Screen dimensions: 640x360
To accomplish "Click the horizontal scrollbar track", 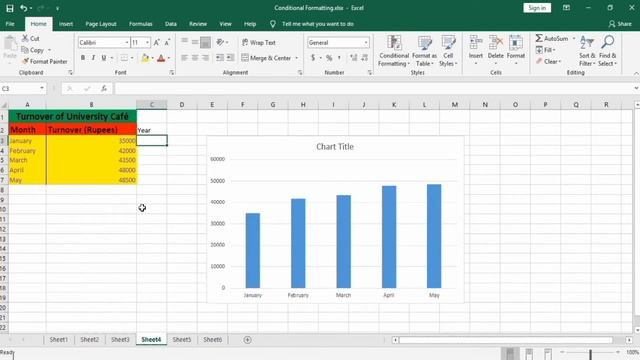I will point(506,340).
